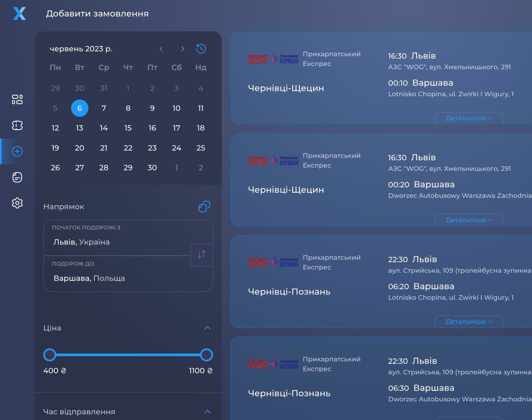The width and height of the screenshot is (532, 420).
Task: Open the notes sidebar icon
Action: 17,177
